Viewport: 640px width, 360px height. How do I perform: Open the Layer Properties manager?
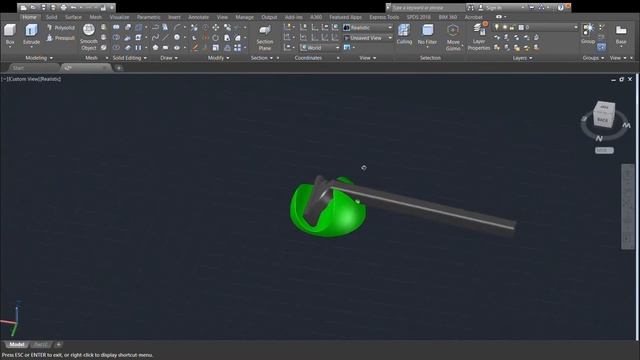(479, 37)
